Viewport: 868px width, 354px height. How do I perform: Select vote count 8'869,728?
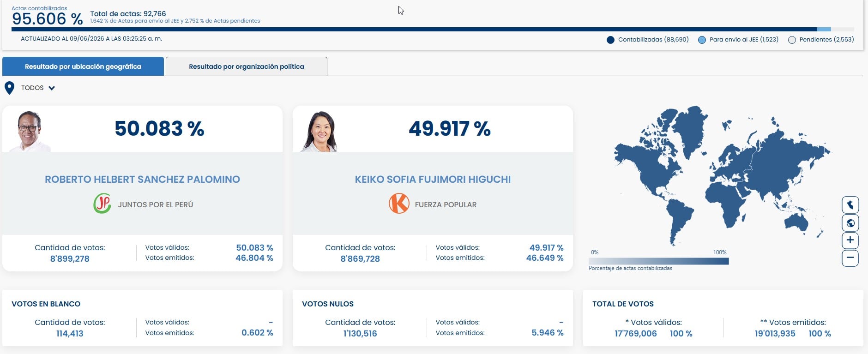pyautogui.click(x=360, y=259)
